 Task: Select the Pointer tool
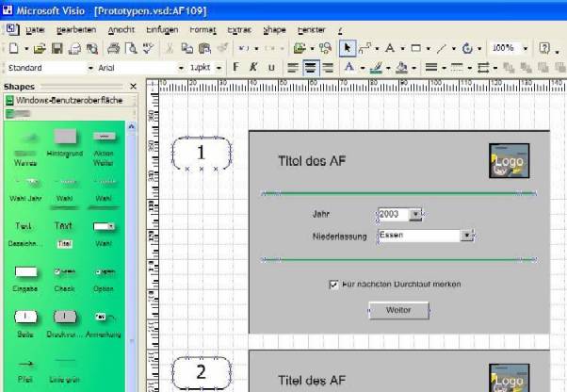pos(348,48)
